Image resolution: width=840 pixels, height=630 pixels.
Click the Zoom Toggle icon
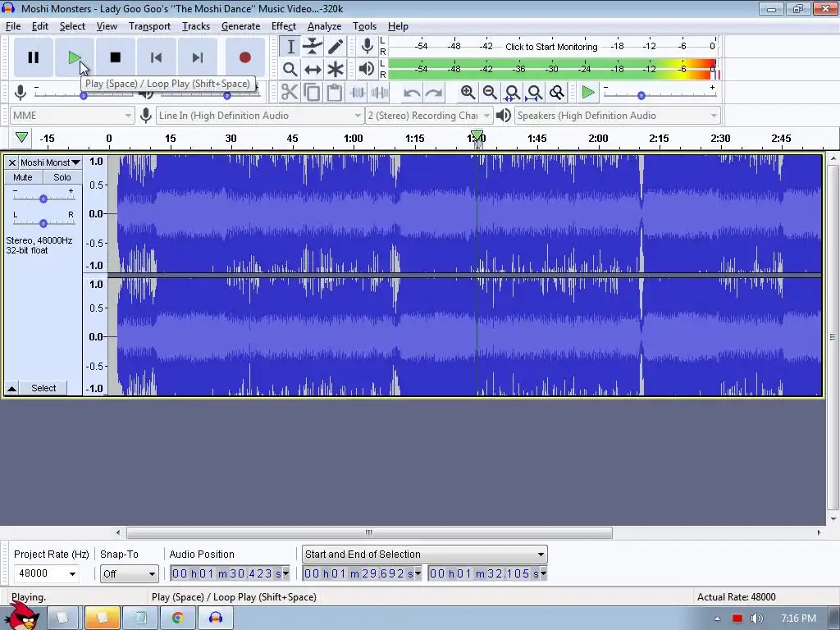[557, 93]
